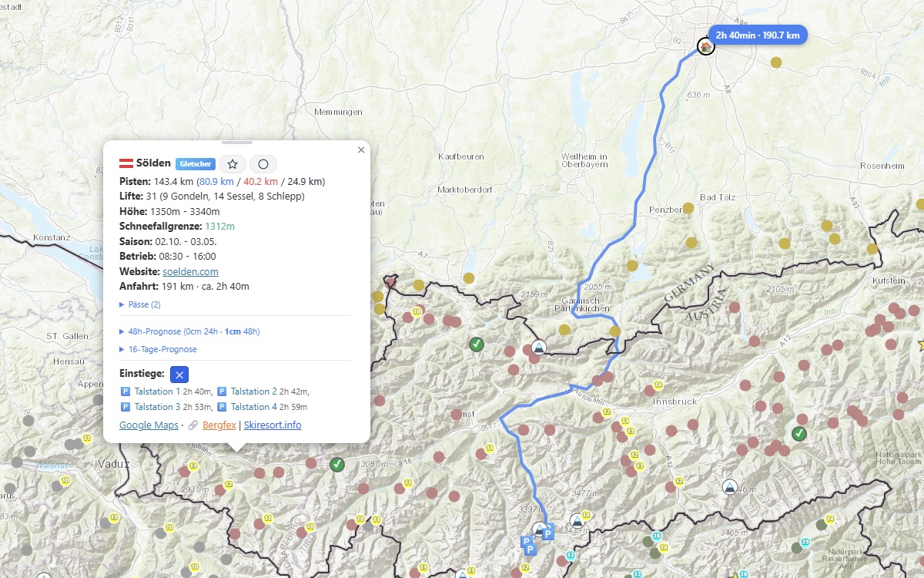Expand the 48h-Prognose forecast
Viewport: 924px width, 578px height.
coord(190,331)
